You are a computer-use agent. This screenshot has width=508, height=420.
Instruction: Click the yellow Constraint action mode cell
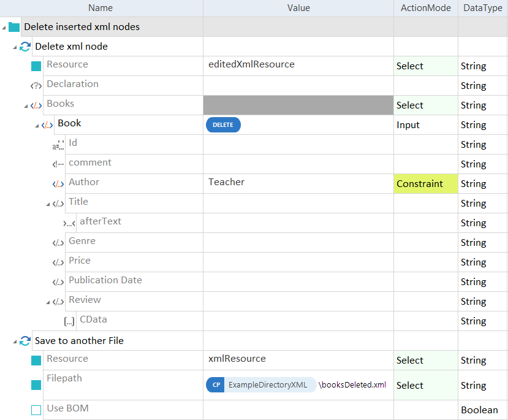[x=425, y=184]
